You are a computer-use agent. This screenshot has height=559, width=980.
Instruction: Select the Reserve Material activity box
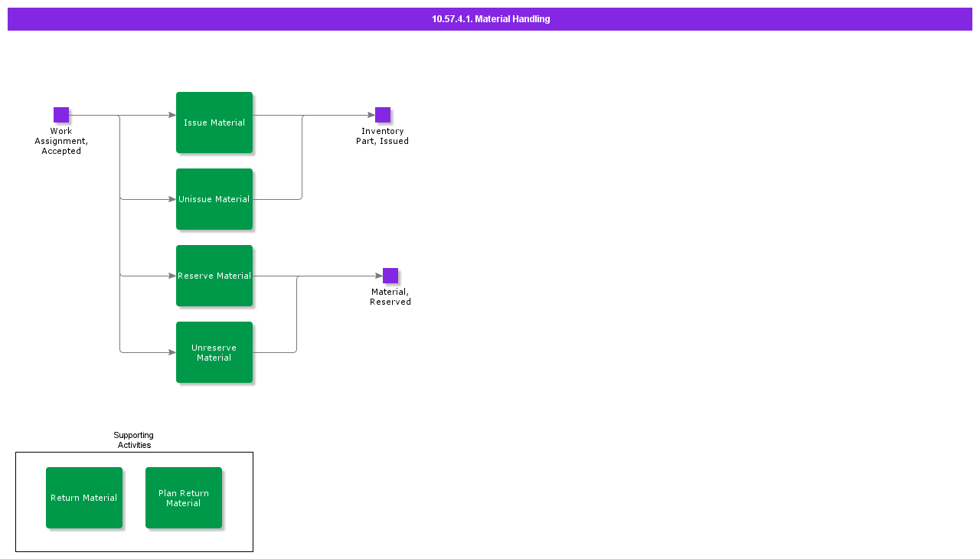point(214,276)
